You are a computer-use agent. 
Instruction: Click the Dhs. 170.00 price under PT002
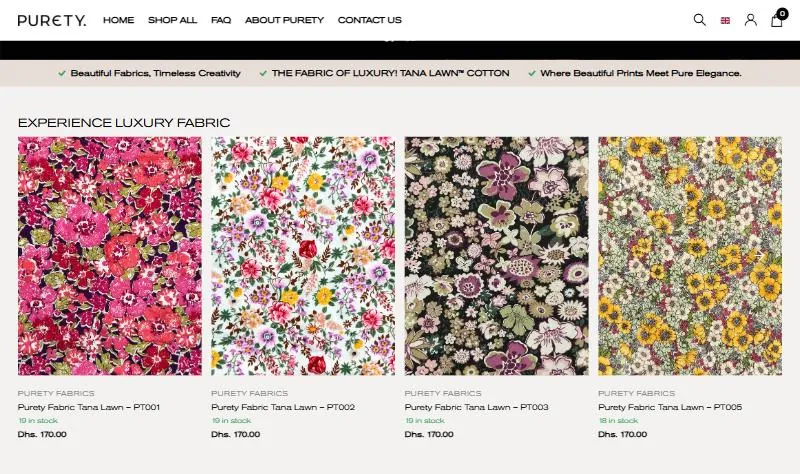click(236, 435)
